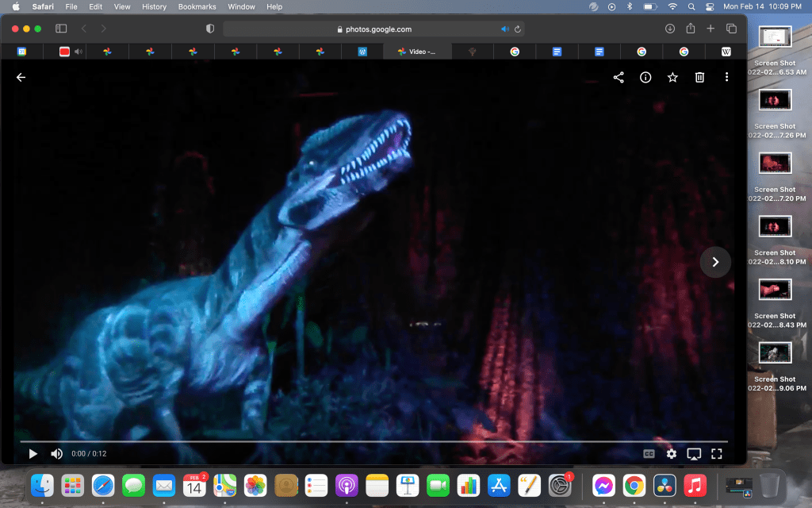Enter fullscreen video mode

717,454
